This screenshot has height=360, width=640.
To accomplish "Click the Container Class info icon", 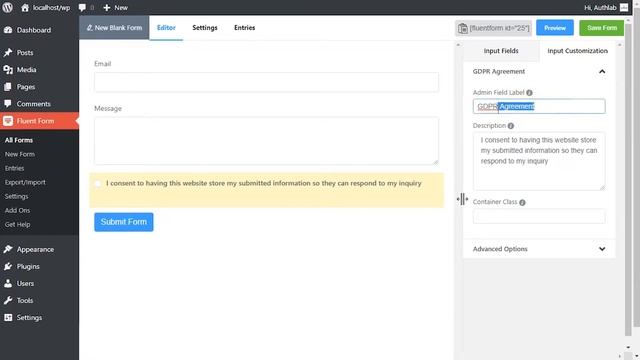I will [522, 202].
